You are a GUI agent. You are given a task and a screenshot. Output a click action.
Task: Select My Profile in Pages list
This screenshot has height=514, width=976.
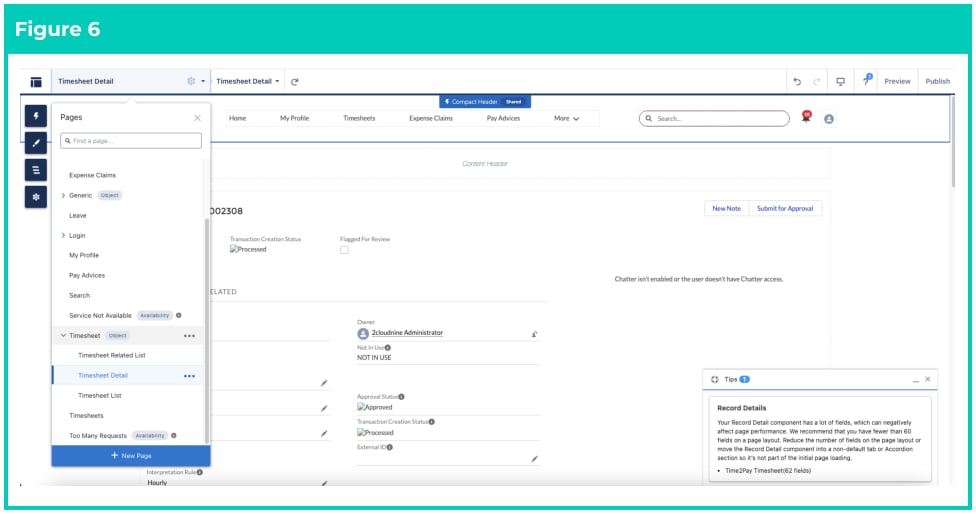pyautogui.click(x=84, y=255)
